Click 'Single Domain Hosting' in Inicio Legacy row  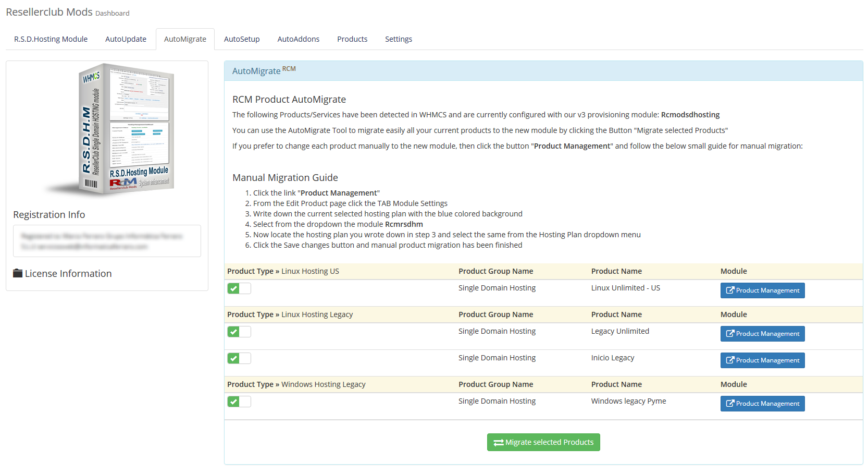[497, 358]
